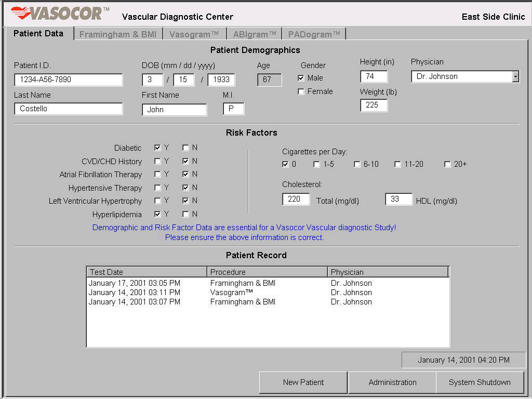Viewport: 532px width, 399px height.
Task: Select the Vasogram record from January 14
Action: 268,292
